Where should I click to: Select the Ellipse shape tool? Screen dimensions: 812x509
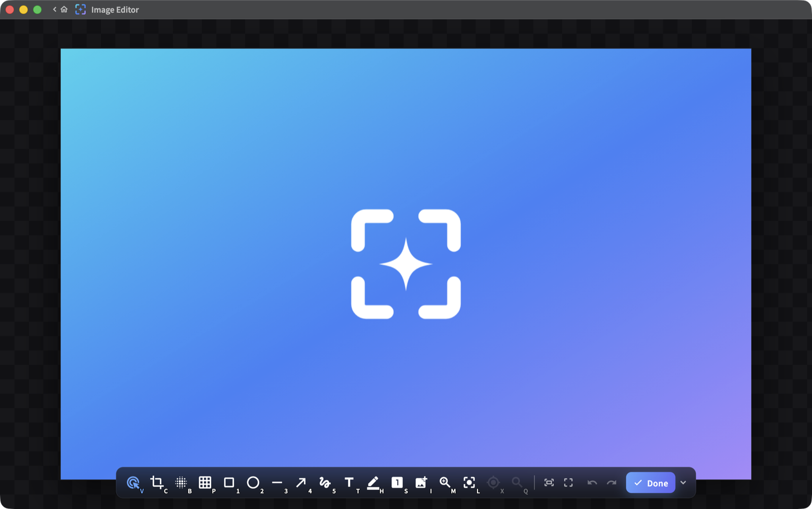[253, 483]
